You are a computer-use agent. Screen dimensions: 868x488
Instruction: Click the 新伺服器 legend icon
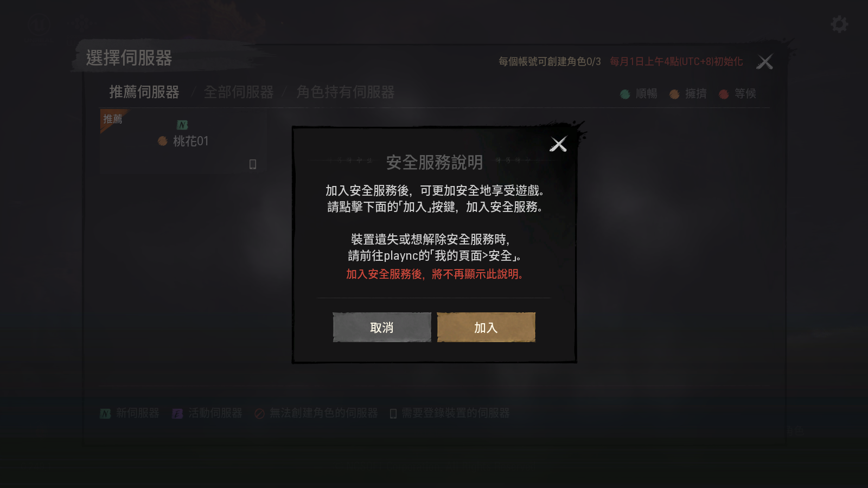click(105, 414)
